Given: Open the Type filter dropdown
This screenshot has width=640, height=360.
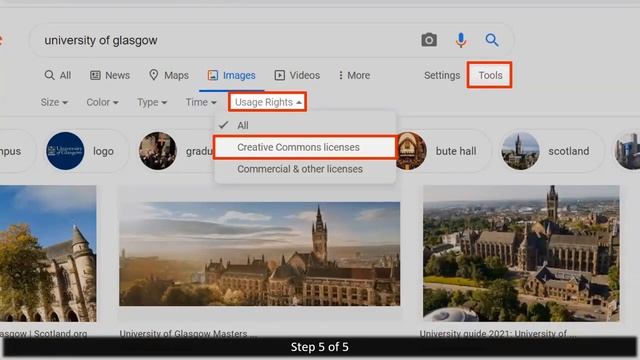Looking at the screenshot, I should (x=152, y=102).
